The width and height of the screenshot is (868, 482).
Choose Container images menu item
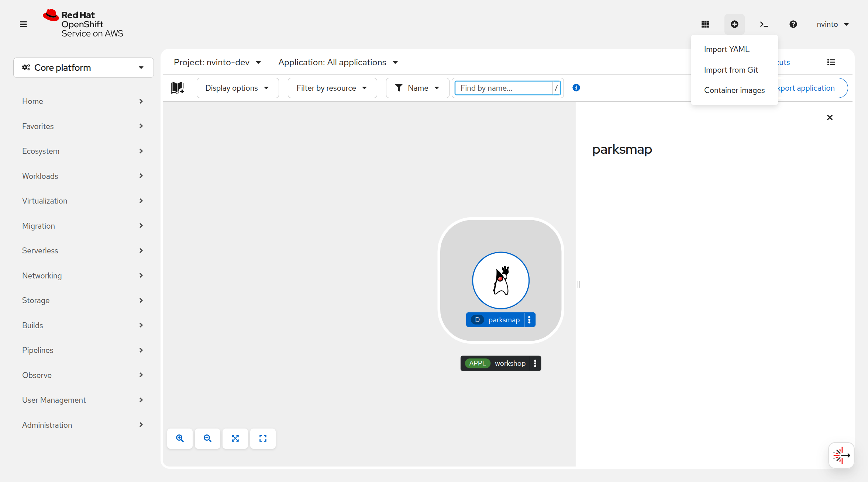tap(734, 90)
